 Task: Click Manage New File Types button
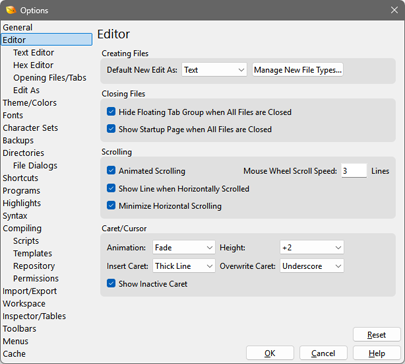pos(298,70)
